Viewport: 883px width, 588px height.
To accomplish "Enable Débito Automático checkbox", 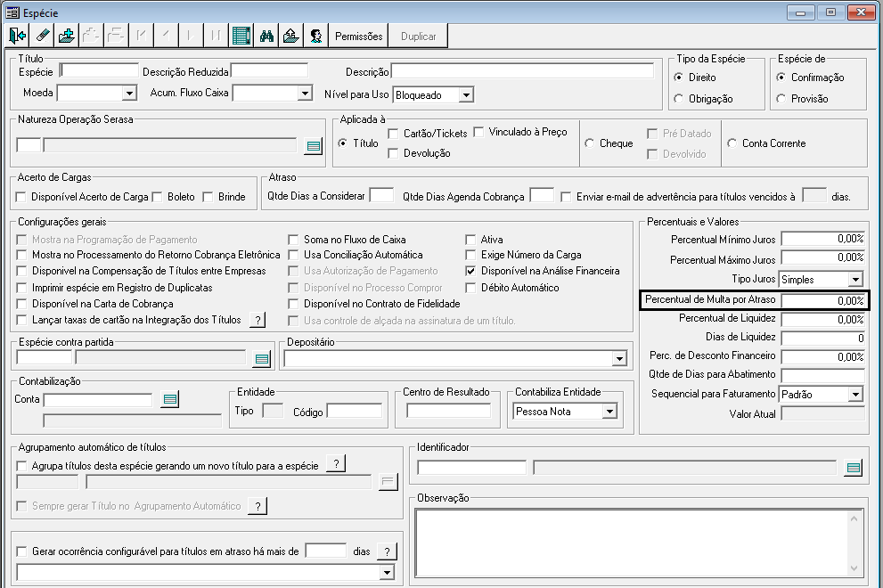I will 470,287.
